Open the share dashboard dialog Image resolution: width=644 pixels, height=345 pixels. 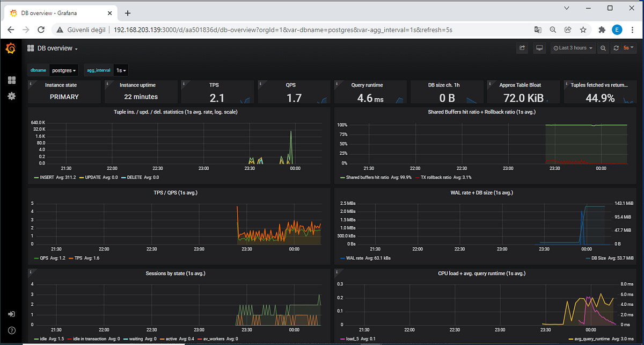tap(522, 48)
